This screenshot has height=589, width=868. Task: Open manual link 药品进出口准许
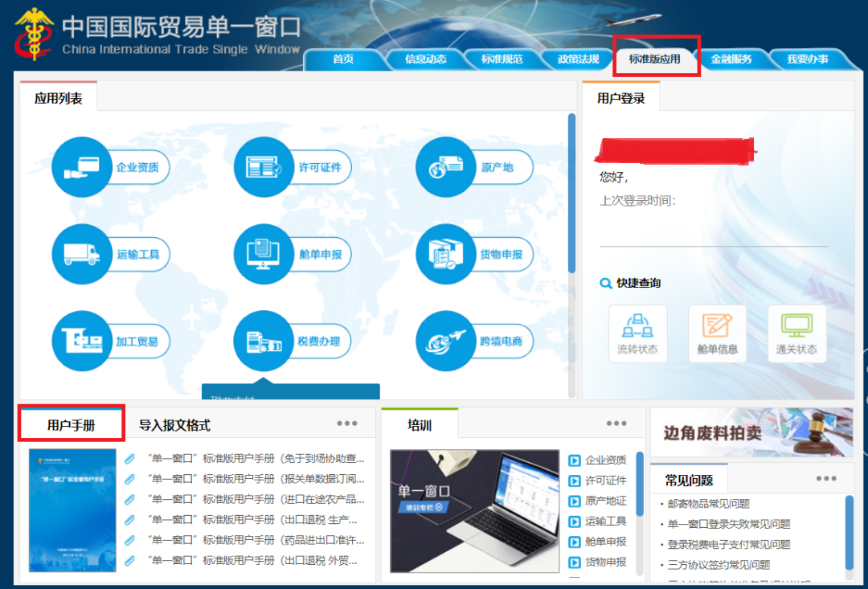[x=256, y=540]
